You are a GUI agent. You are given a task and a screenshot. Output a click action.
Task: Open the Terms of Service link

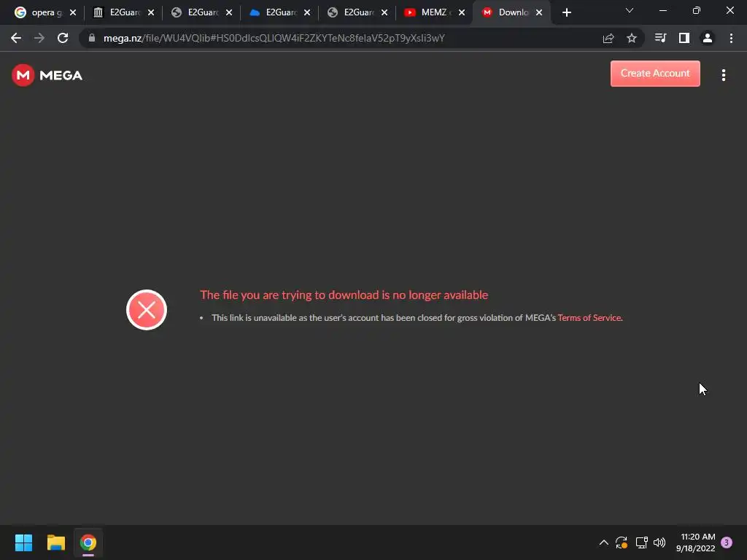pyautogui.click(x=589, y=318)
